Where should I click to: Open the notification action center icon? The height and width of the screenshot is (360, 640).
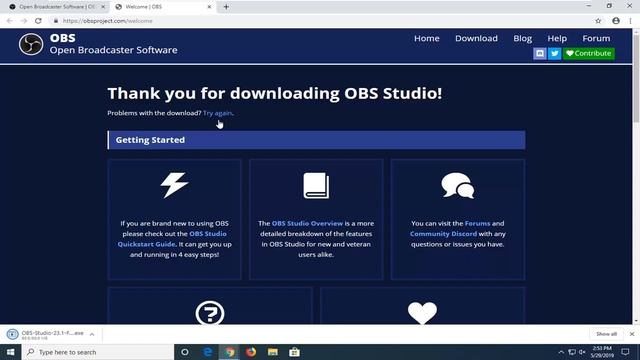[625, 352]
